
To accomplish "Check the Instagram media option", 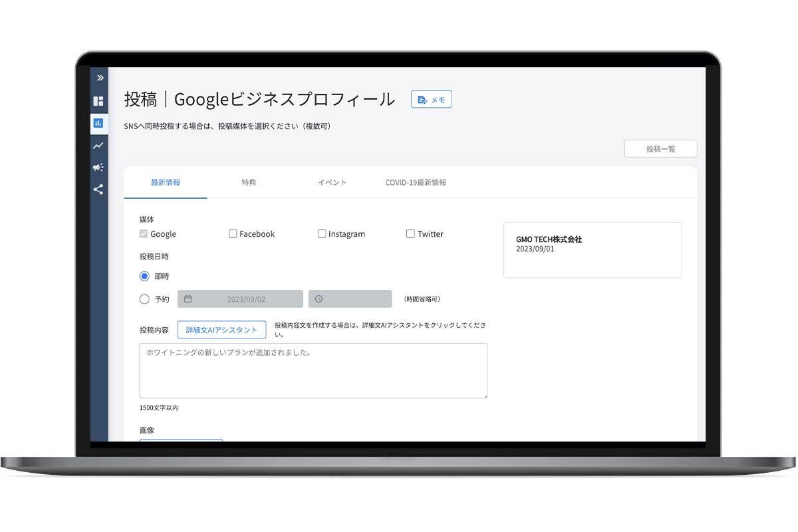I will 322,234.
